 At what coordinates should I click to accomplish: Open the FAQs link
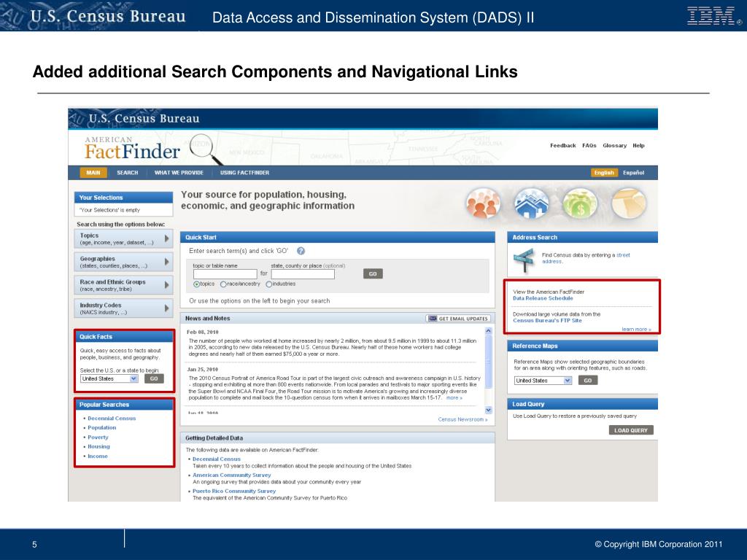coord(589,146)
